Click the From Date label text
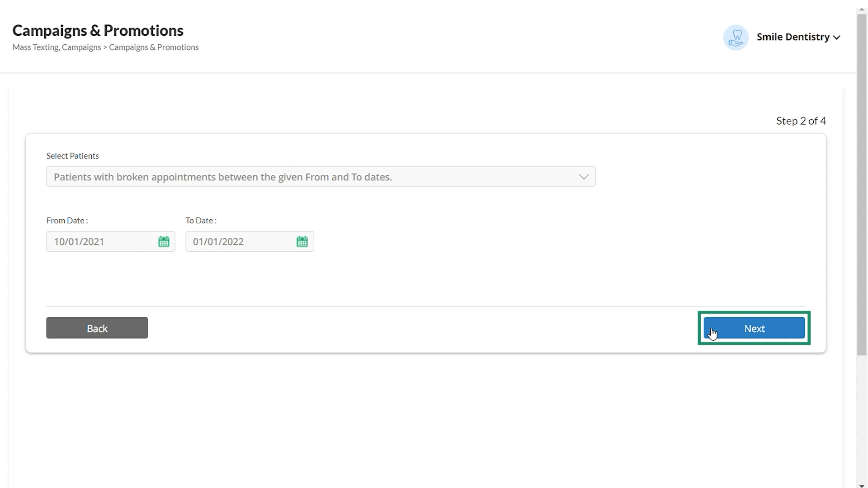This screenshot has width=868, height=488. (67, 221)
